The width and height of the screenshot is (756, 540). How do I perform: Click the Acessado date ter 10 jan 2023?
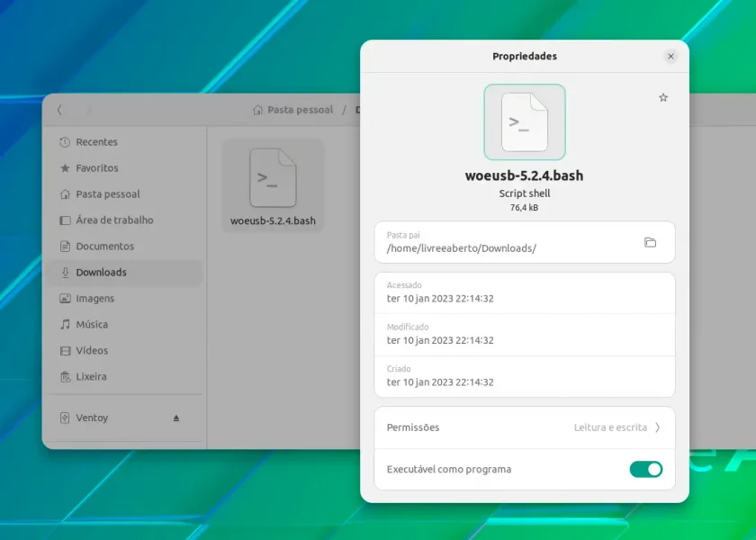pos(440,299)
